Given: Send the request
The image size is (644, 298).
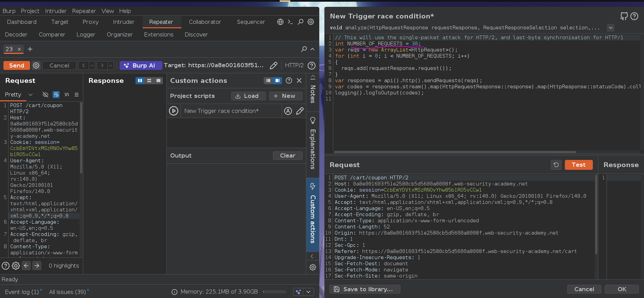Looking at the screenshot, I should tap(17, 65).
